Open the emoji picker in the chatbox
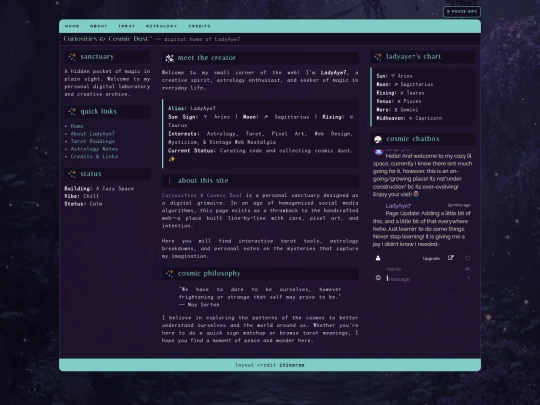This screenshot has width=540, height=405. tap(378, 278)
